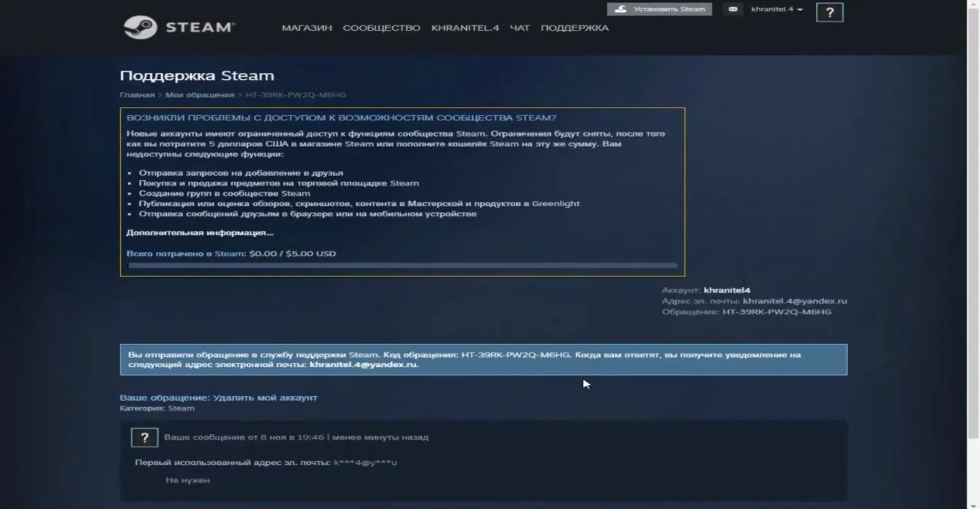Image resolution: width=980 pixels, height=509 pixels.
Task: Select the "Создание групп в сообществе Steam" bullet
Action: pyautogui.click(x=225, y=193)
